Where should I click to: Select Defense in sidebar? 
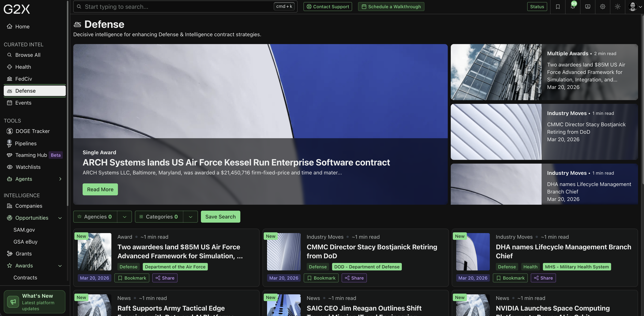(35, 91)
